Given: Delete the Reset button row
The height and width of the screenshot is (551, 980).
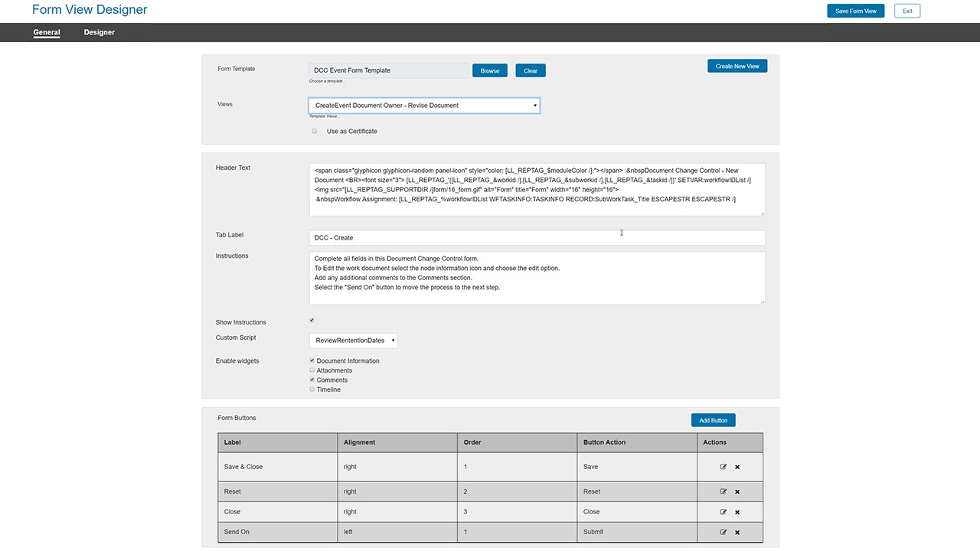Looking at the screenshot, I should pos(737,492).
